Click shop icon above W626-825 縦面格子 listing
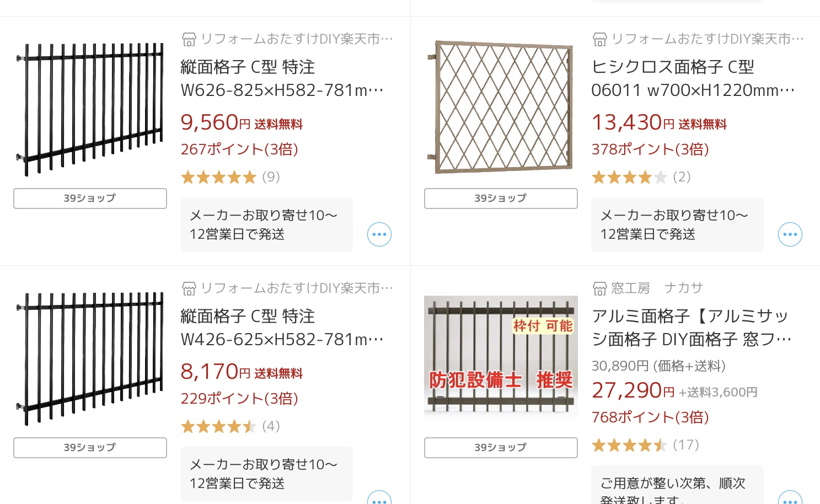 (189, 39)
